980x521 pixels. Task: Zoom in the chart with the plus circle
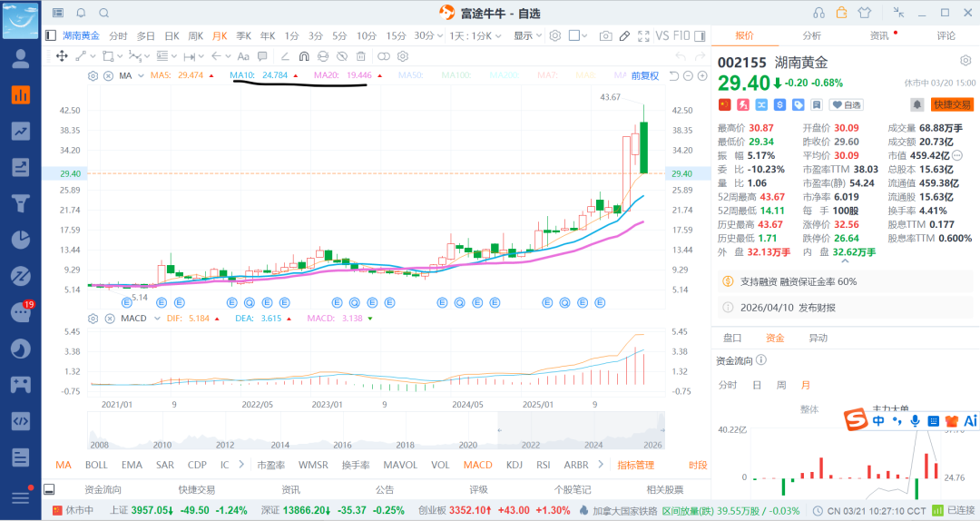click(x=702, y=75)
